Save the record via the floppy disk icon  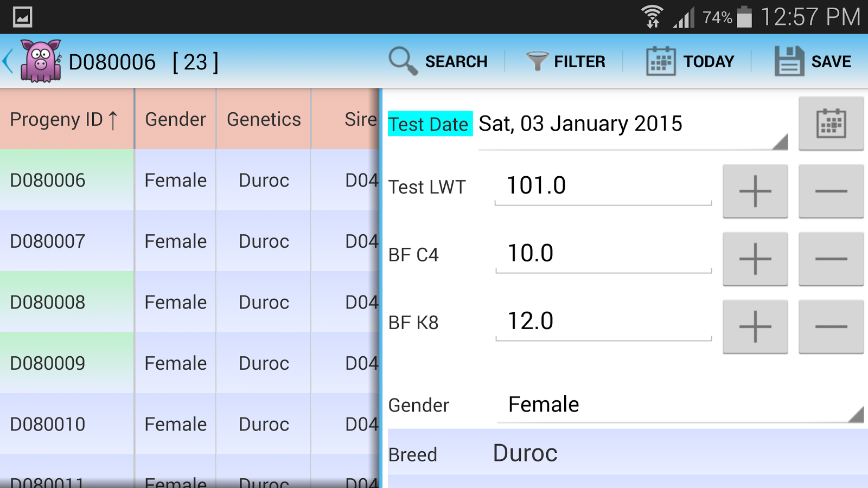coord(789,61)
